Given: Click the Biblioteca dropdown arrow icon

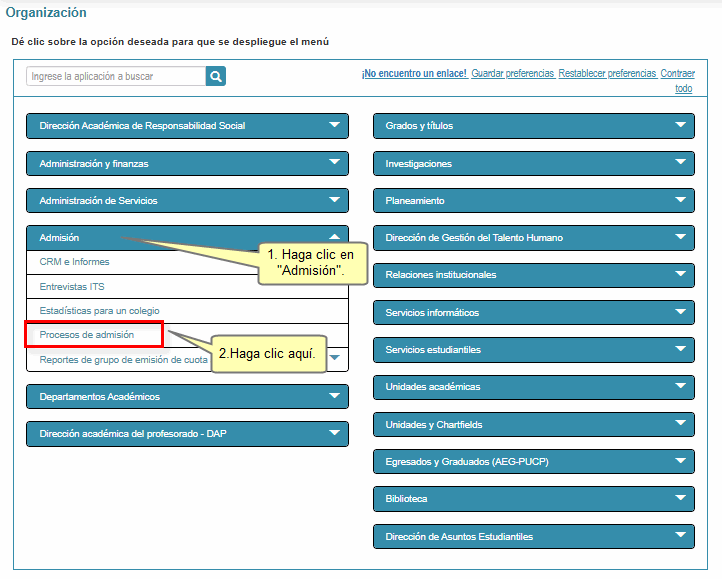Looking at the screenshot, I should pos(681,498).
